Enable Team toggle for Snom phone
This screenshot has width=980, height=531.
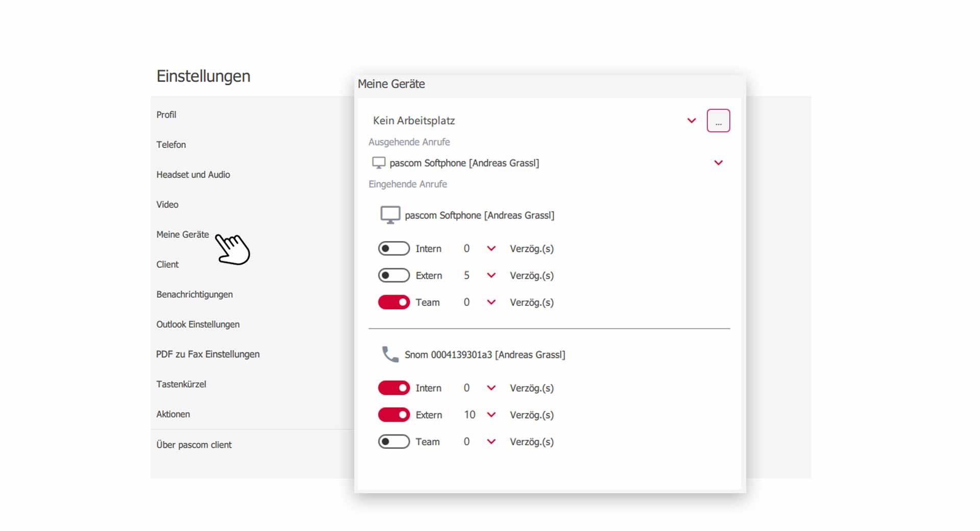(x=394, y=442)
